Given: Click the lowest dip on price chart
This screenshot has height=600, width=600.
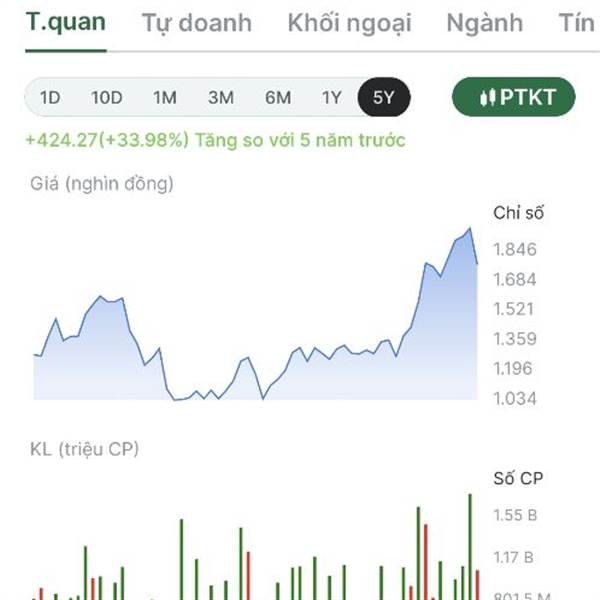Looking at the screenshot, I should click(x=176, y=399).
